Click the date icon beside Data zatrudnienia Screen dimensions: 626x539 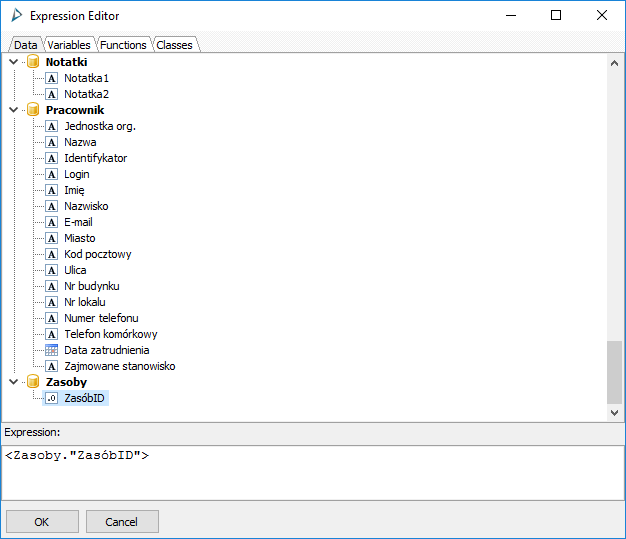click(52, 350)
